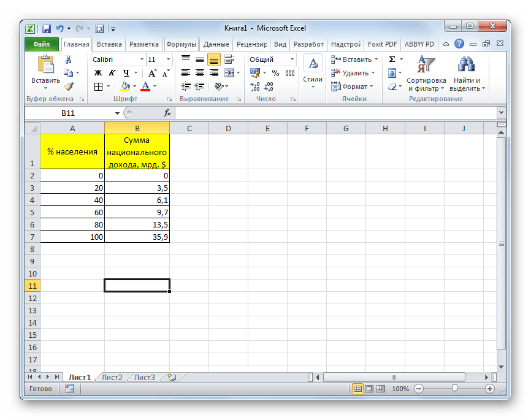
Task: Select the Format Painter brush
Action: pos(69,86)
